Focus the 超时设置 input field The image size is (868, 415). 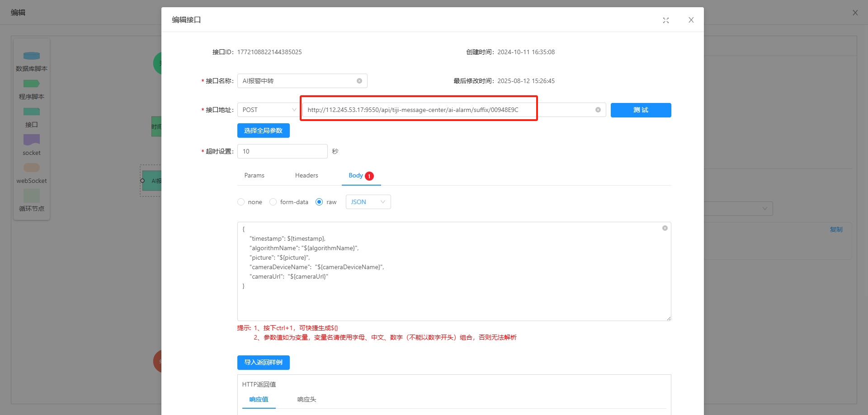(282, 151)
